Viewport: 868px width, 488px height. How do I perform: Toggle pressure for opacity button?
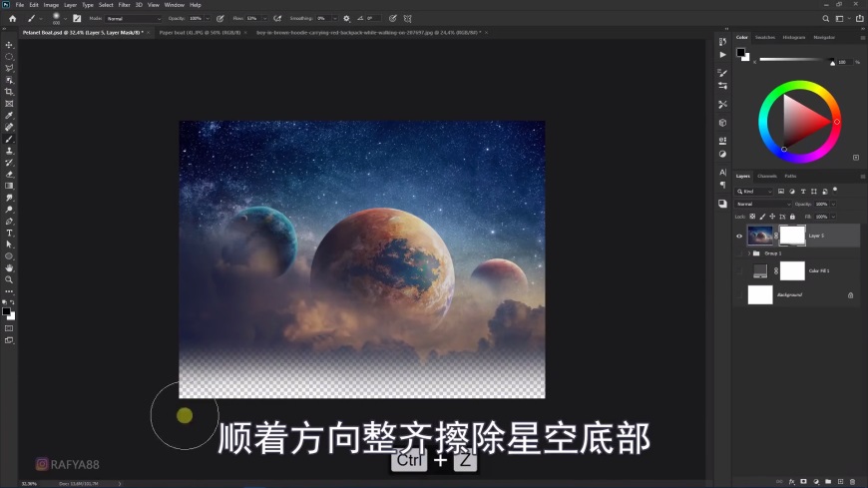pos(220,18)
